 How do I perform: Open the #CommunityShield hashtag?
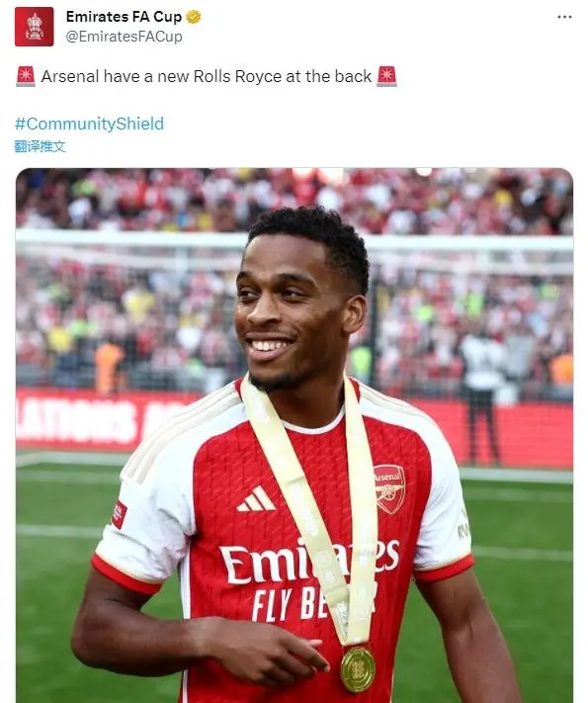click(x=89, y=124)
